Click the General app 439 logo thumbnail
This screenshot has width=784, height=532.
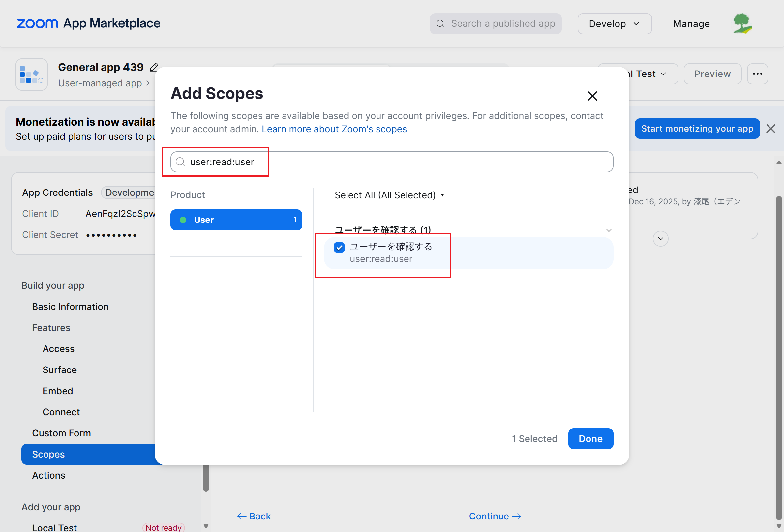(31, 74)
